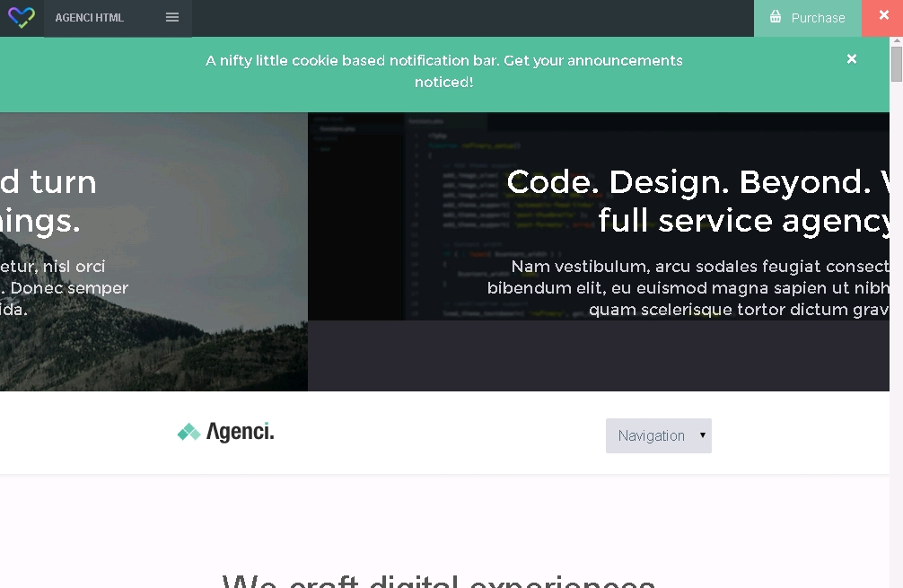Click the "We craft digital experiences" heading
The image size is (903, 588).
438,580
